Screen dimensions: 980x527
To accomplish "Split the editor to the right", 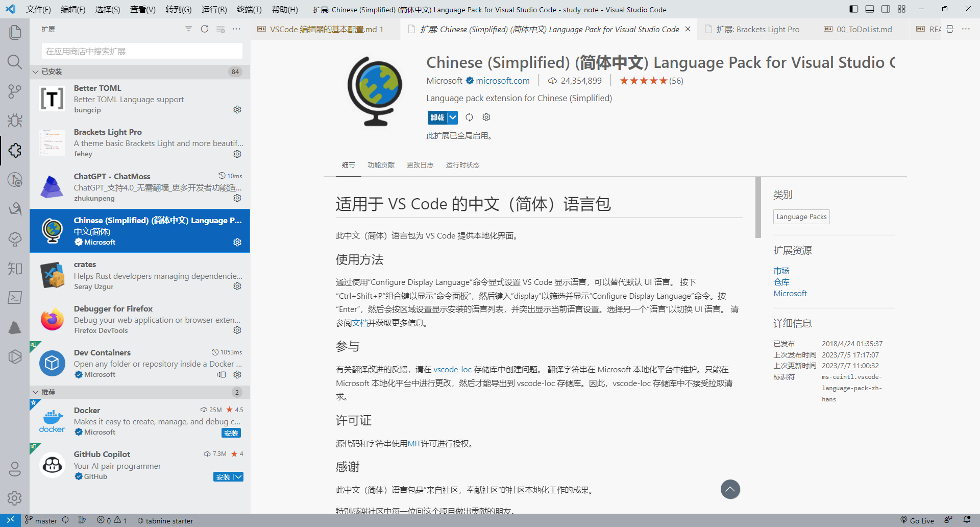I will (x=950, y=29).
